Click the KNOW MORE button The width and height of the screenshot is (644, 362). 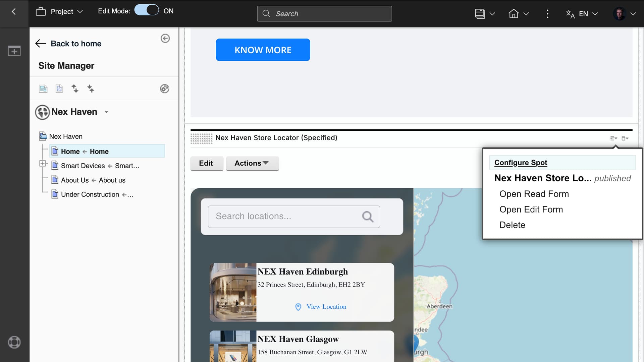click(x=263, y=50)
